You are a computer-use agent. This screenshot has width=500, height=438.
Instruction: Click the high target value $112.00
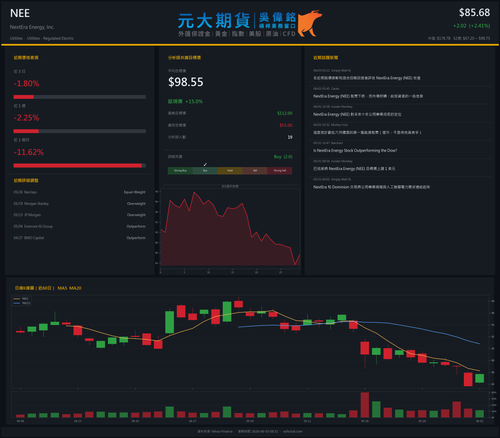click(x=285, y=113)
